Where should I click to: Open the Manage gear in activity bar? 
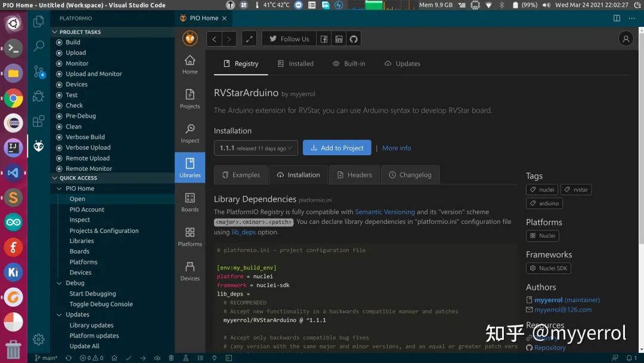pyautogui.click(x=38, y=339)
